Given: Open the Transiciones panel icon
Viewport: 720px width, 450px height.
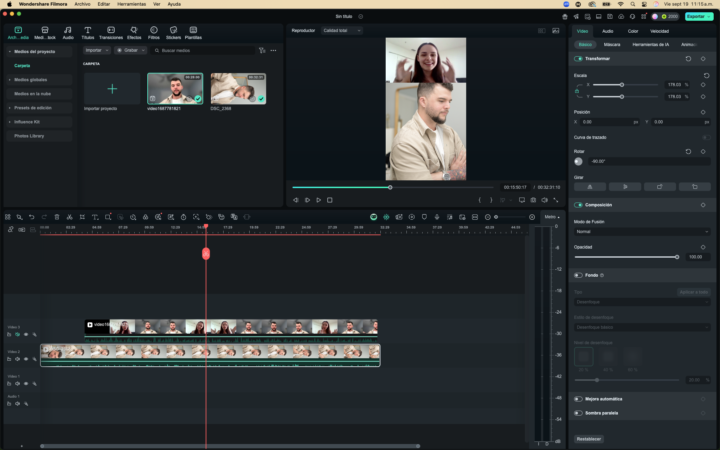Looking at the screenshot, I should coord(111,33).
